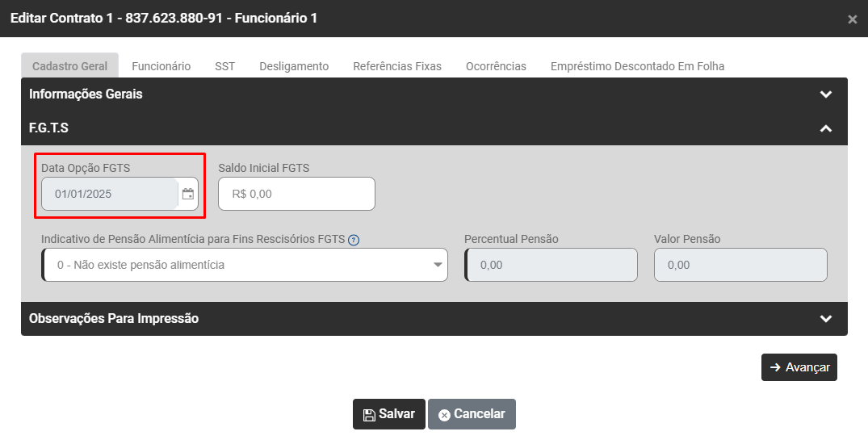Open the FGTS date calendar picker icon

[x=188, y=194]
